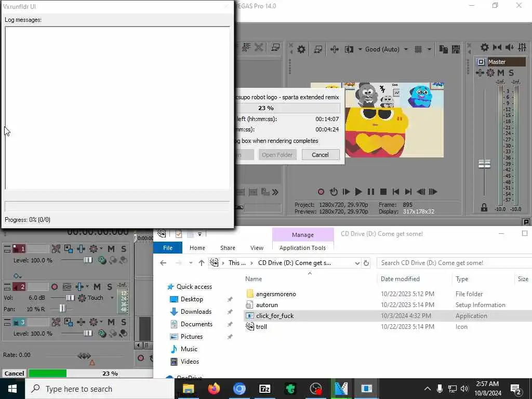Toggle Master fader channel lock
Image resolution: width=532 pixels, height=399 pixels.
click(484, 207)
